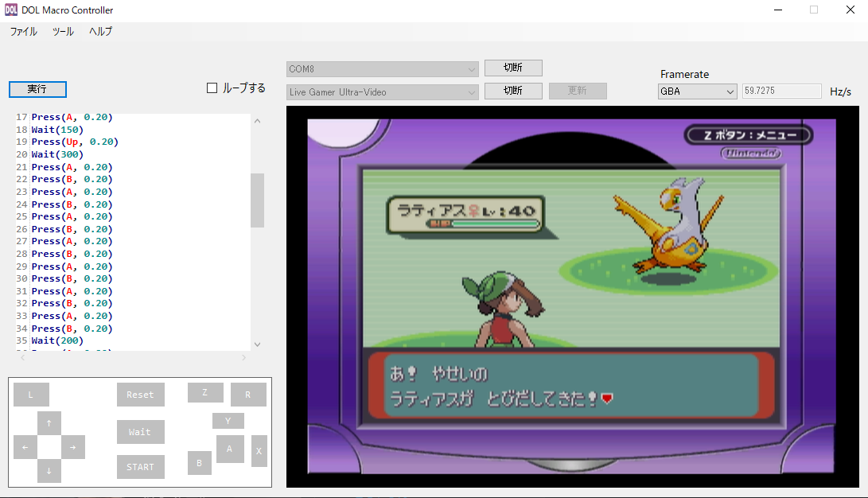Image resolution: width=868 pixels, height=498 pixels.
Task: Click the Wait controller button
Action: pyautogui.click(x=141, y=432)
